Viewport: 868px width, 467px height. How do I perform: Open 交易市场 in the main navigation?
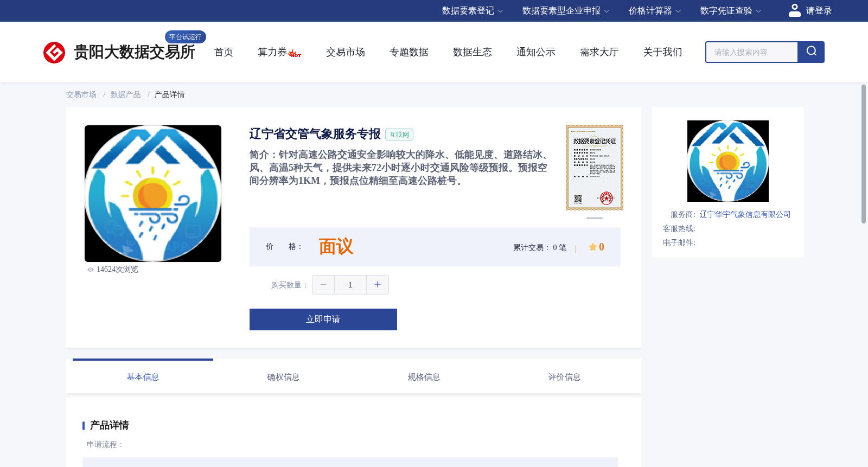(346, 52)
